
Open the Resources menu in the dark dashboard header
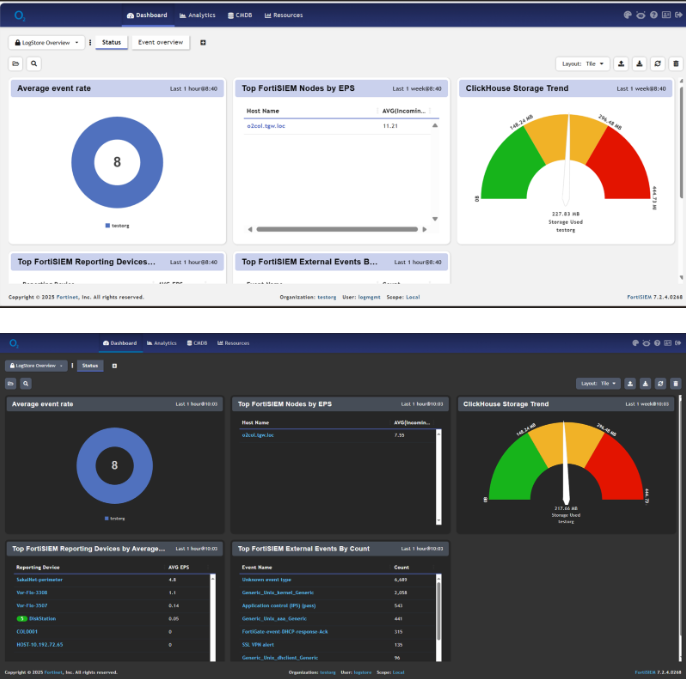(233, 343)
